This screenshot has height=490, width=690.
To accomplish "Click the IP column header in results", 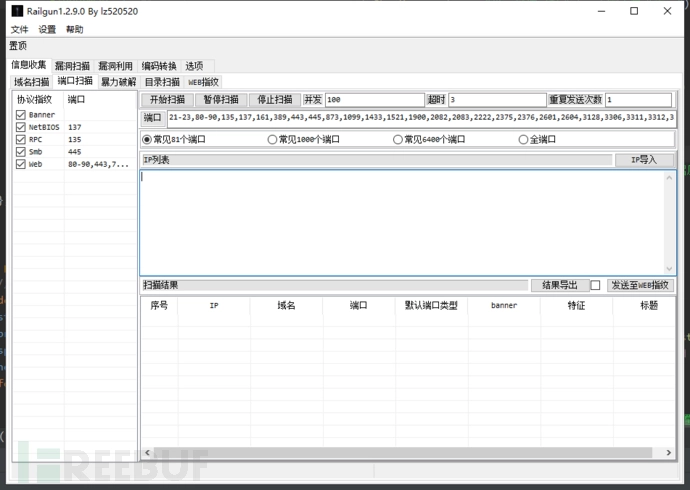I will (214, 305).
